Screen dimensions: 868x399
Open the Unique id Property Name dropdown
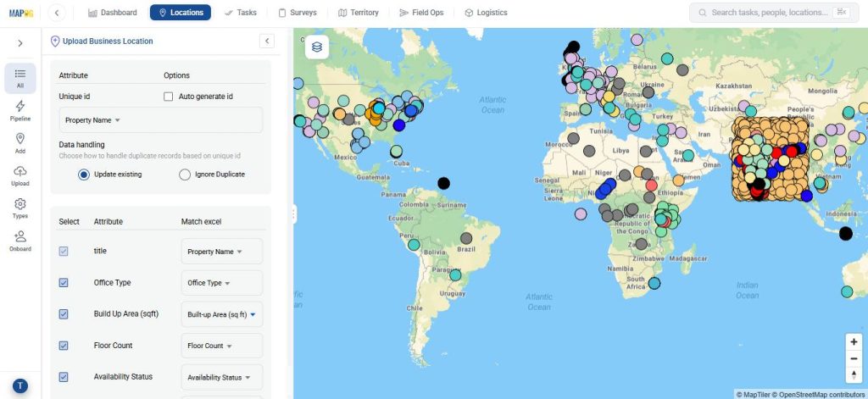160,120
